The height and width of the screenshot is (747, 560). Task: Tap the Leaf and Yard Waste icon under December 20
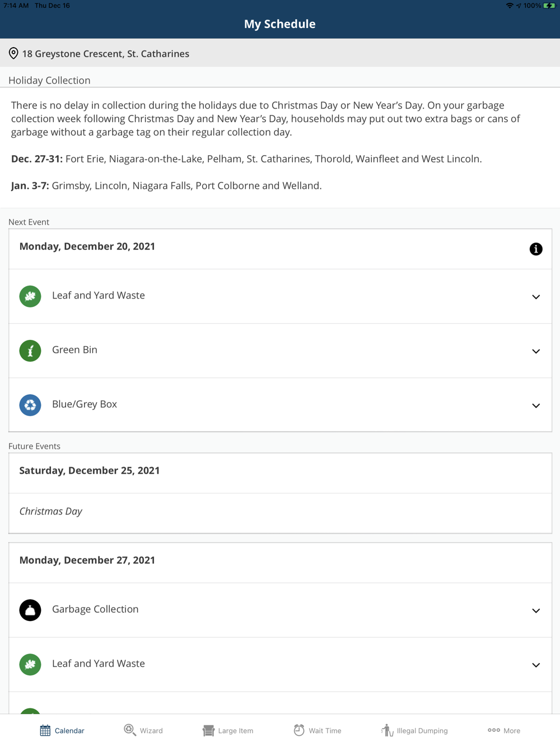click(30, 296)
